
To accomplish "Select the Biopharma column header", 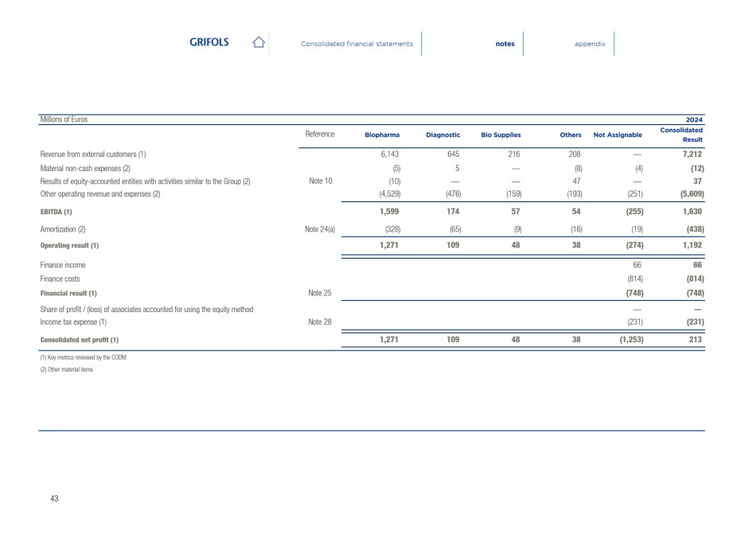I will point(382,135).
